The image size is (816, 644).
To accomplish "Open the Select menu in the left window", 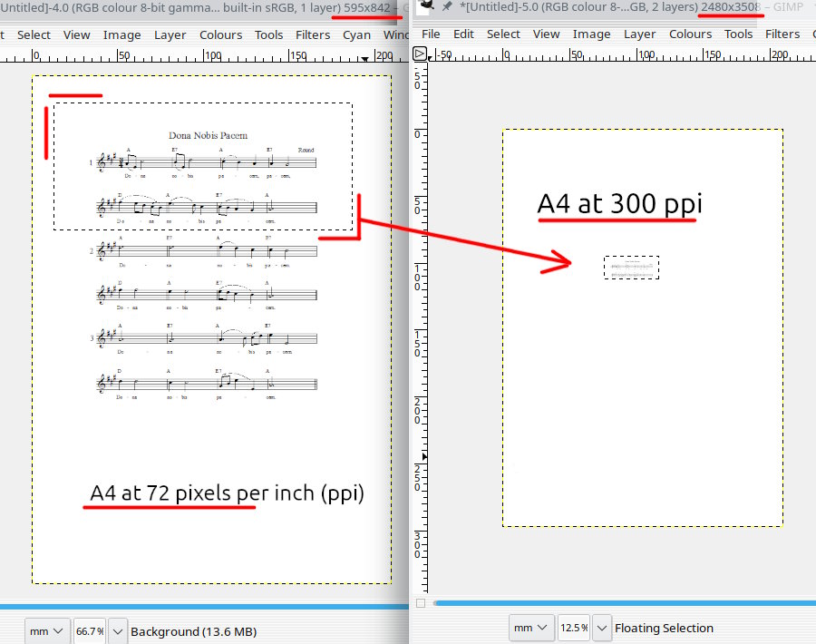I will tap(34, 34).
